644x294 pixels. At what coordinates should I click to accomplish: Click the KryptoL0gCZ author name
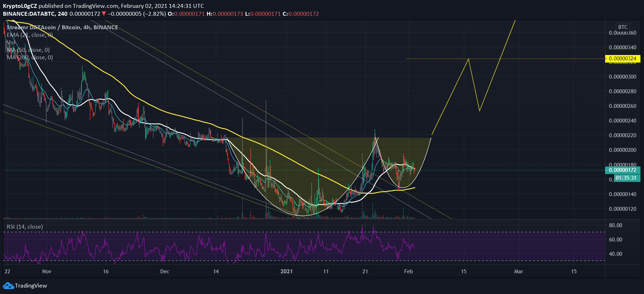20,6
